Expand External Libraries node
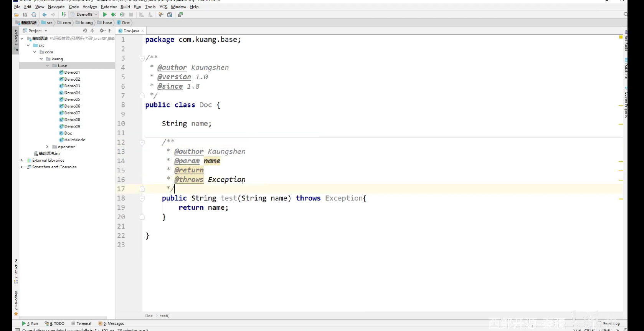The image size is (644, 331). pyautogui.click(x=22, y=160)
